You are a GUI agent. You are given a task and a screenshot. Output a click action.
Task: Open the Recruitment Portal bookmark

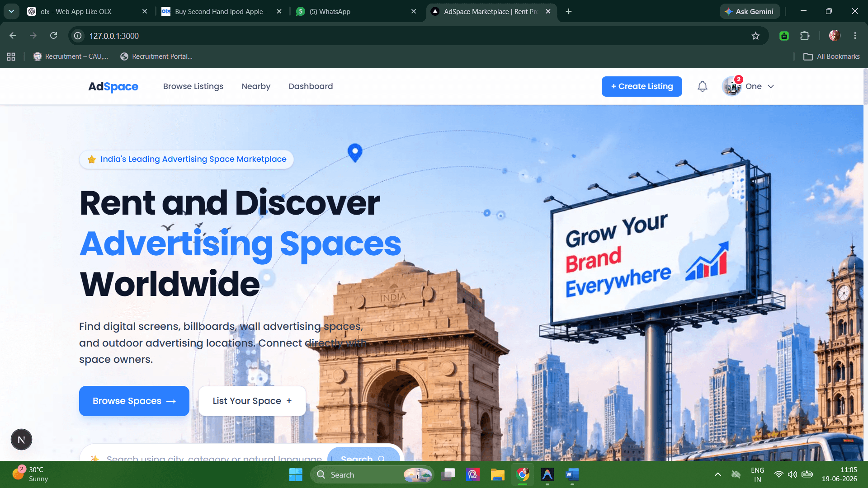coord(156,56)
